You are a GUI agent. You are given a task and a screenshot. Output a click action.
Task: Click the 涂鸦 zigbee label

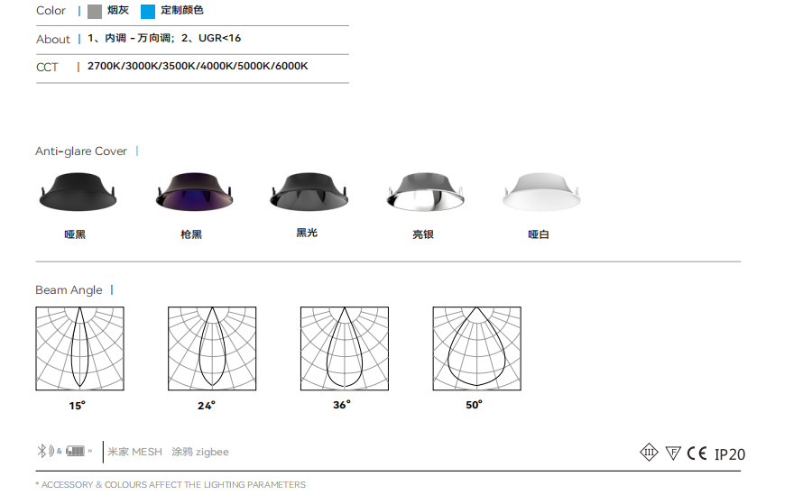point(200,452)
